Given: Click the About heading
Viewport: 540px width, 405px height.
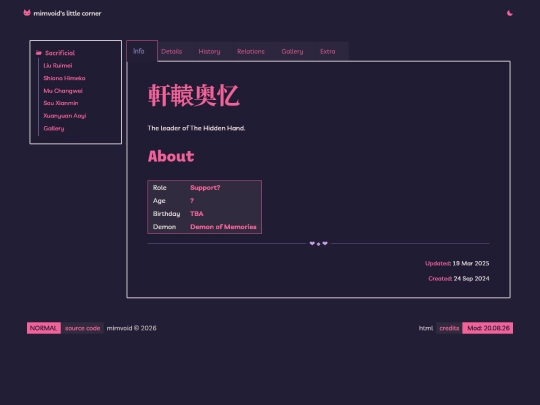Looking at the screenshot, I should point(171,156).
